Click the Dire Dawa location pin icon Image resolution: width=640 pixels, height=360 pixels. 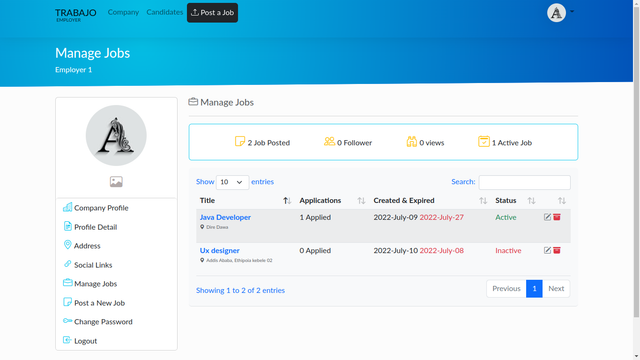tap(202, 227)
